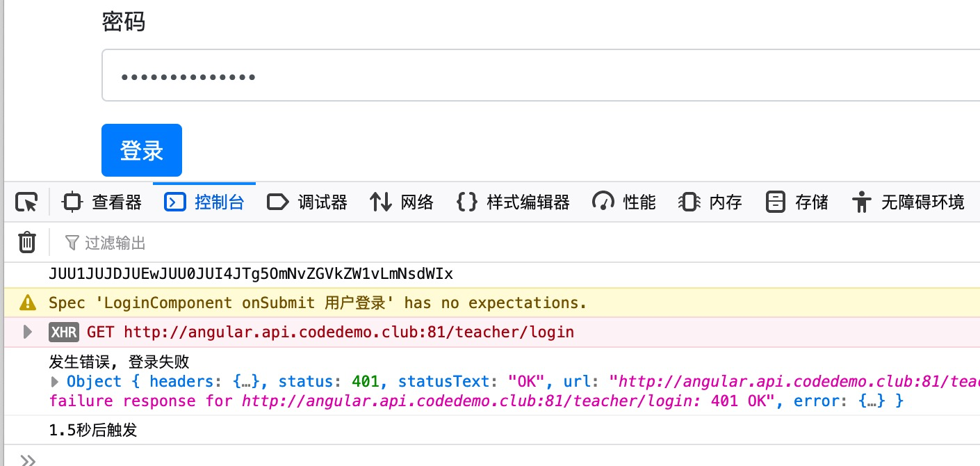Activate the element picker icon
This screenshot has height=466, width=980.
pos(26,202)
